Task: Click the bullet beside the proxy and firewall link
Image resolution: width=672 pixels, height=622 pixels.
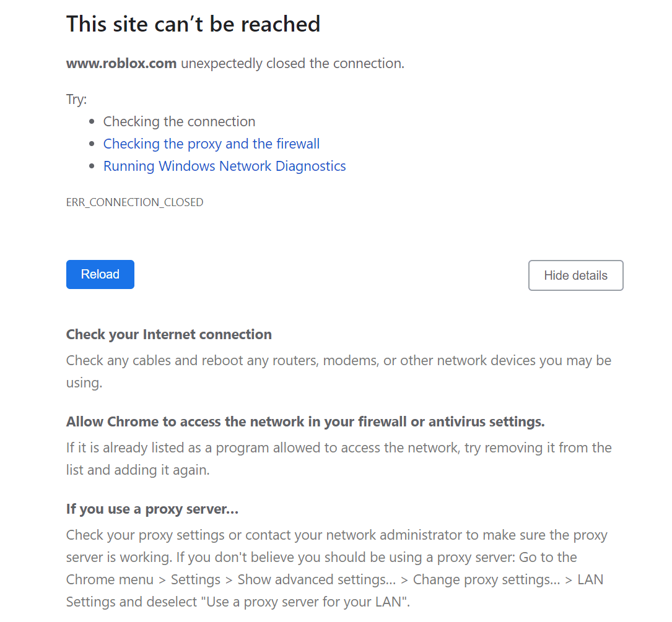Action: tap(93, 144)
